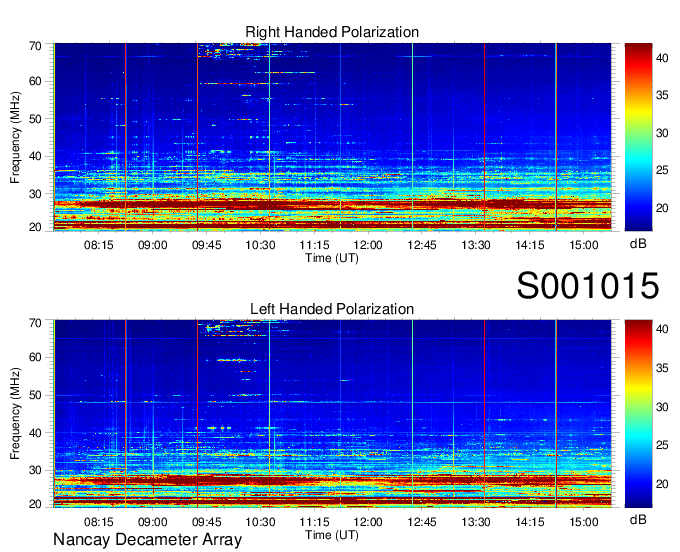Click the "10:30" tick under the top plot
680x552 pixels.
pos(260,245)
